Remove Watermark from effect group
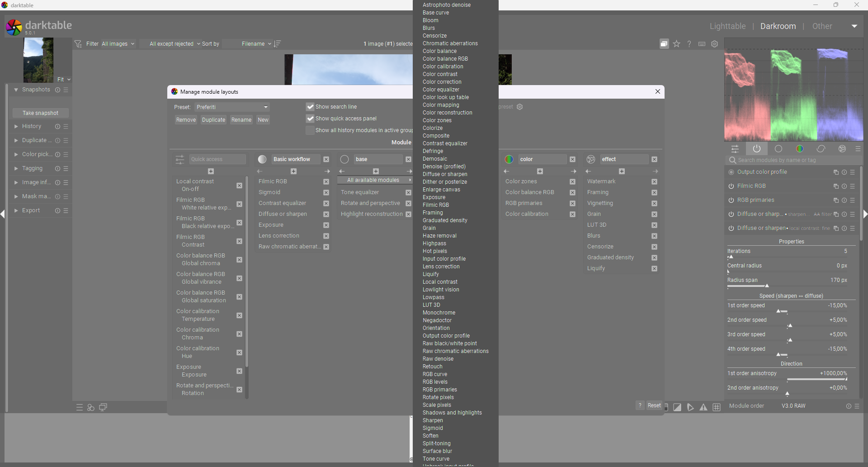The height and width of the screenshot is (467, 868). [654, 181]
